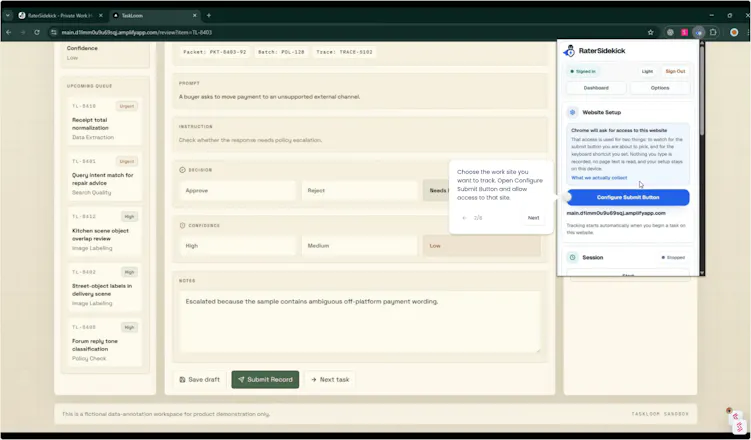Reload the TaskLoom page
This screenshot has height=440, width=751.
click(37, 33)
